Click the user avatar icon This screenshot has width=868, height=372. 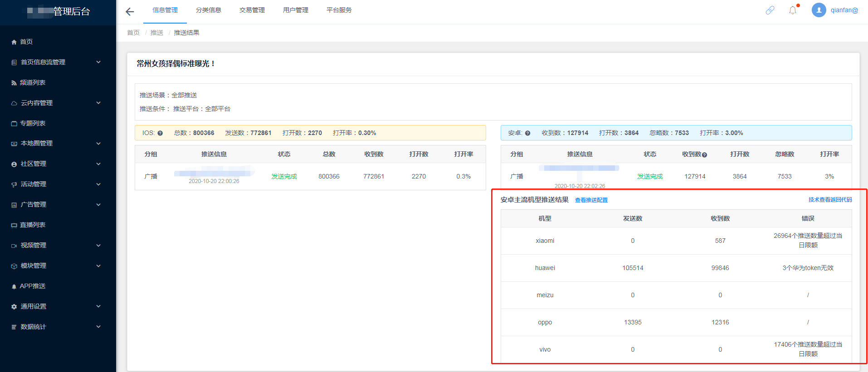pyautogui.click(x=819, y=10)
